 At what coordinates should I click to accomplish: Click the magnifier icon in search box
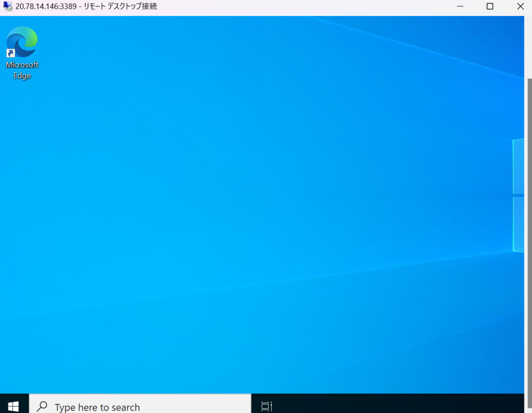click(x=42, y=406)
